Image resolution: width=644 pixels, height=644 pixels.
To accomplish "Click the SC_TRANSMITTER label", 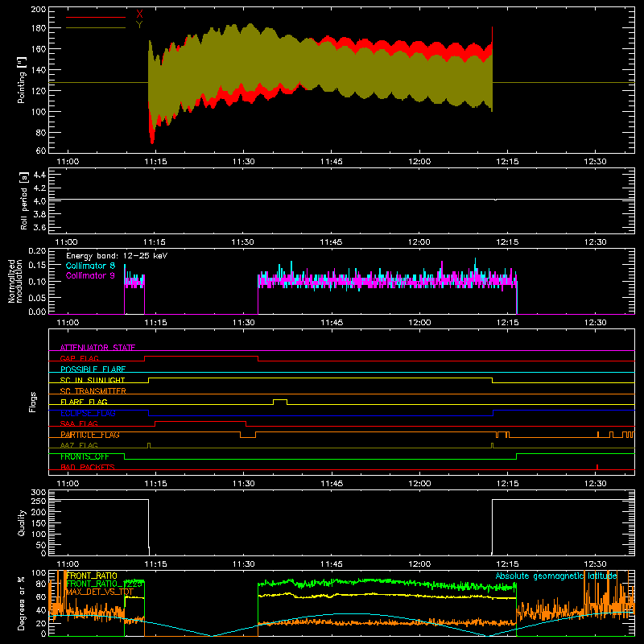I will pos(93,390).
